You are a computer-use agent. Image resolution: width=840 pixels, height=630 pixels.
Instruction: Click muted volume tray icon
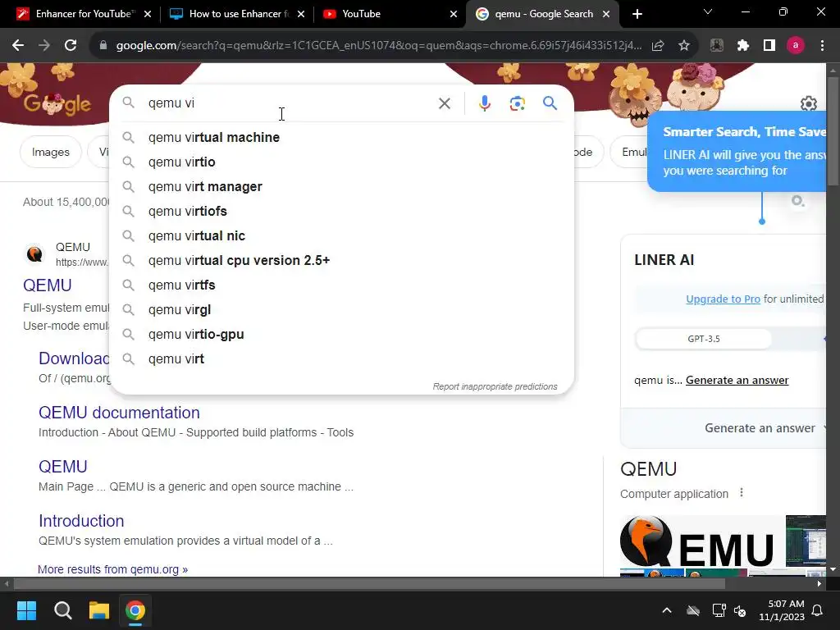(x=740, y=610)
